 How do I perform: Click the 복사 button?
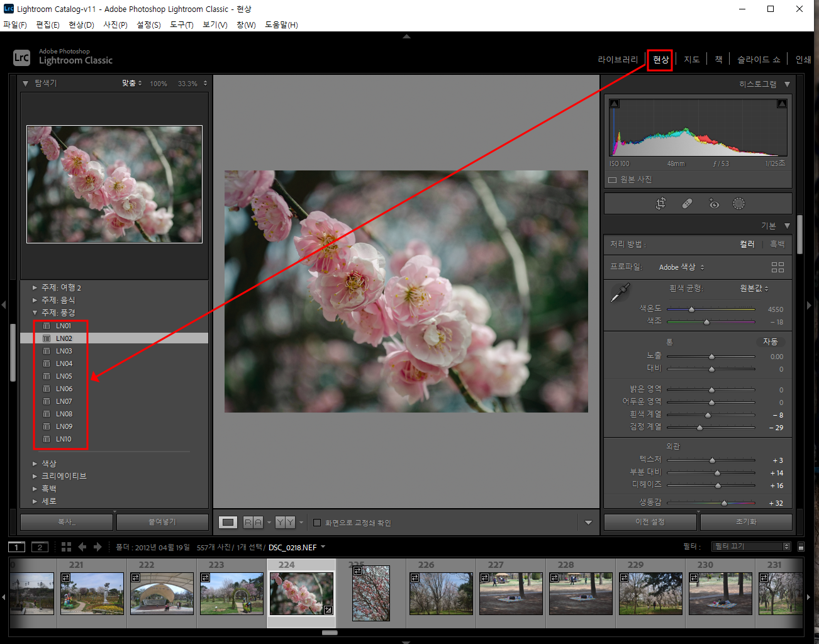(67, 522)
